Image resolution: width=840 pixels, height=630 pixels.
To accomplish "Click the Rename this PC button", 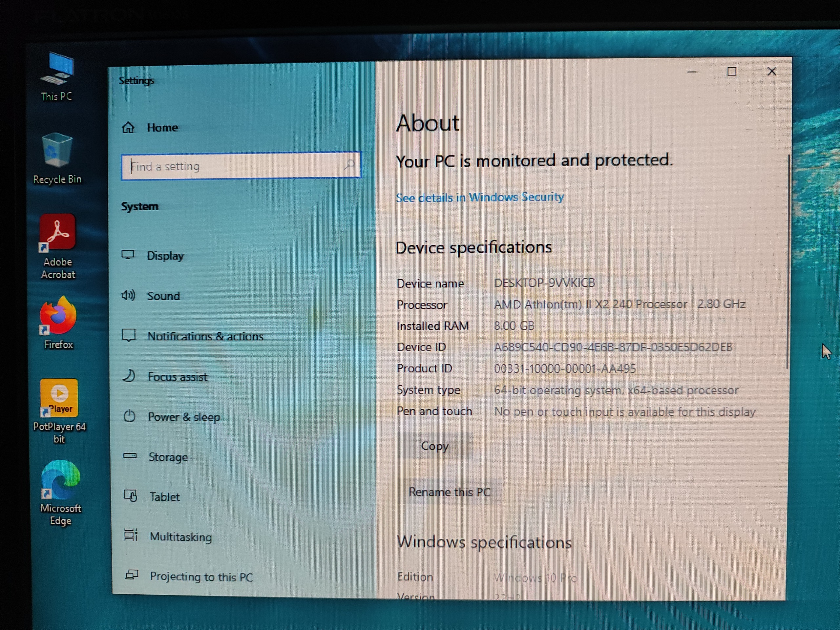I will [449, 492].
